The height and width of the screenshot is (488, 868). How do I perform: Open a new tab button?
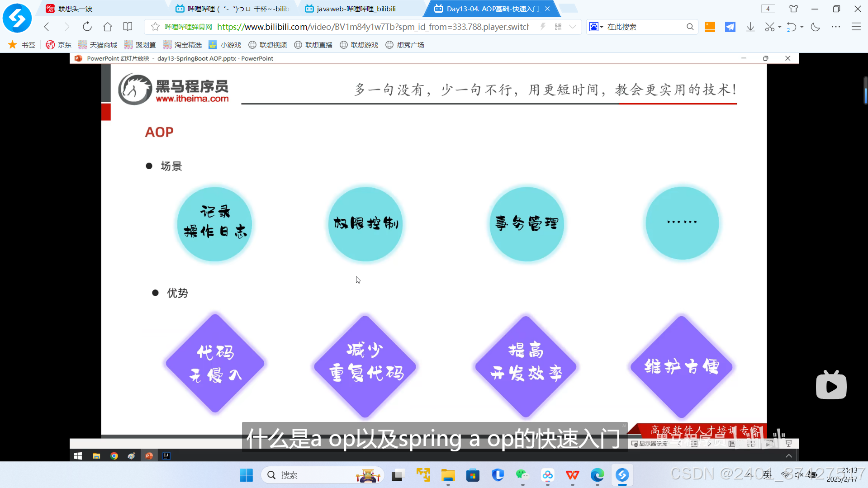point(568,9)
